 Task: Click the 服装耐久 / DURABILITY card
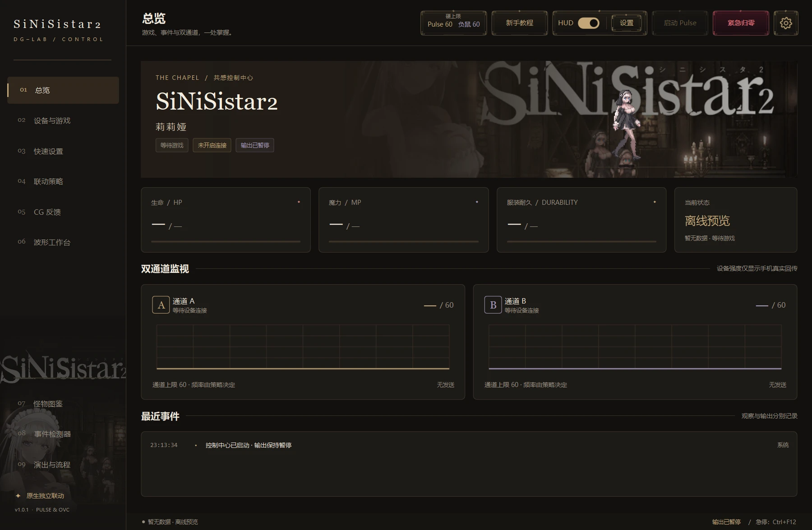(581, 220)
